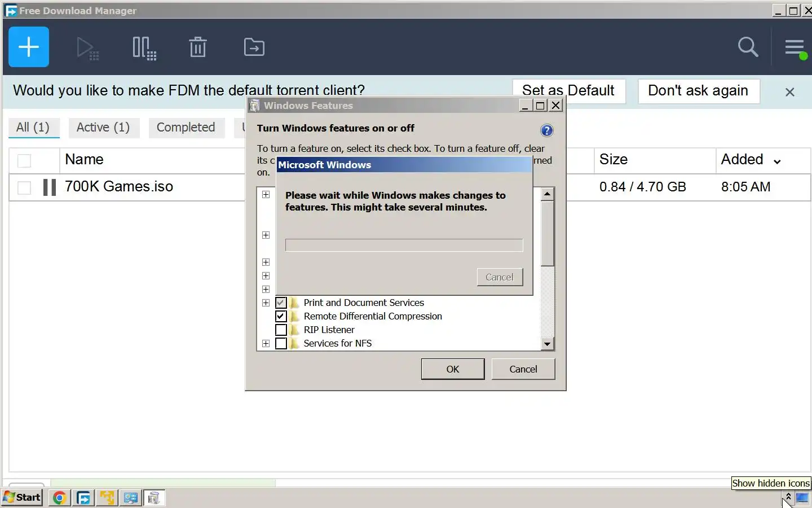
Task: Click the Windows Features Cancel button
Action: click(x=523, y=369)
